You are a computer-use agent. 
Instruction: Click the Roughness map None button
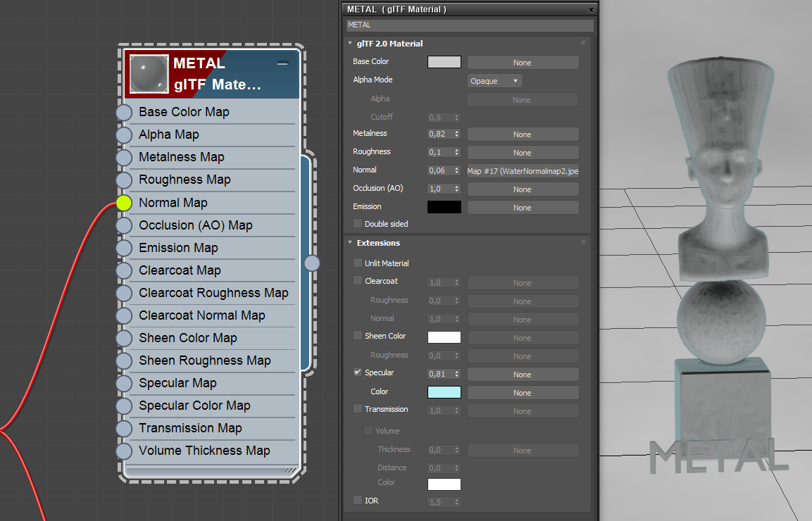(523, 153)
